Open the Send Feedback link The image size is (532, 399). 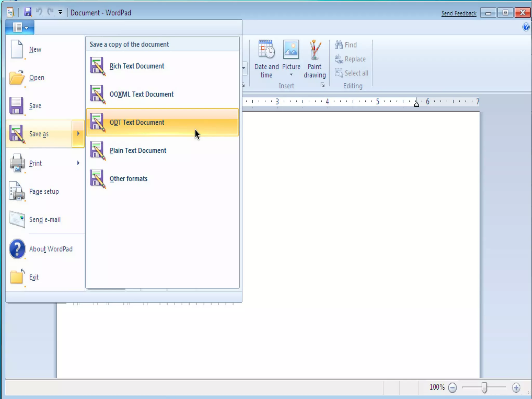coord(459,13)
